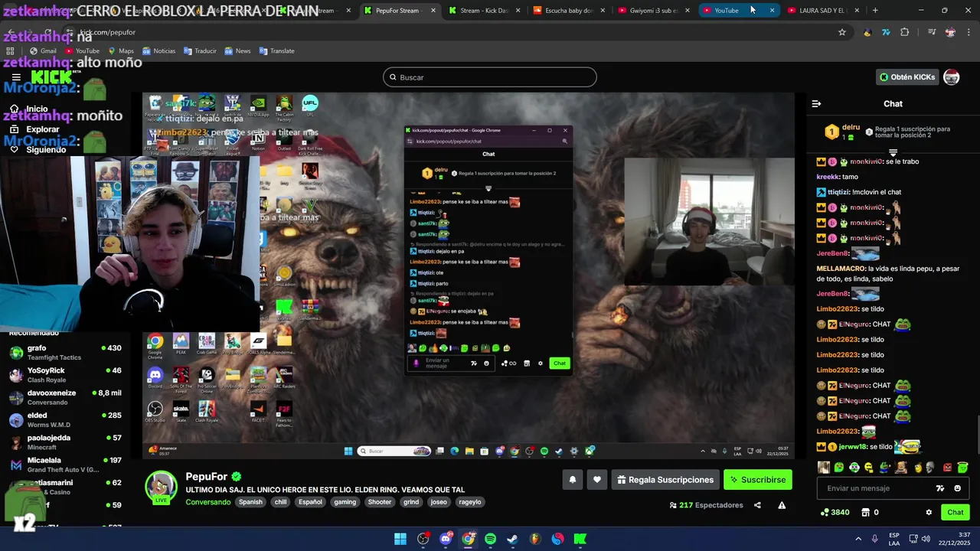Open the Translate bookmark

276,51
